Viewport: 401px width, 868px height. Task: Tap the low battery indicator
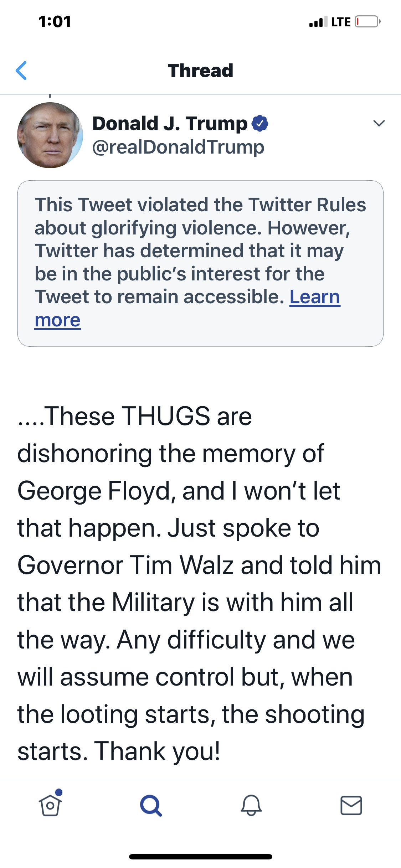[x=367, y=22]
